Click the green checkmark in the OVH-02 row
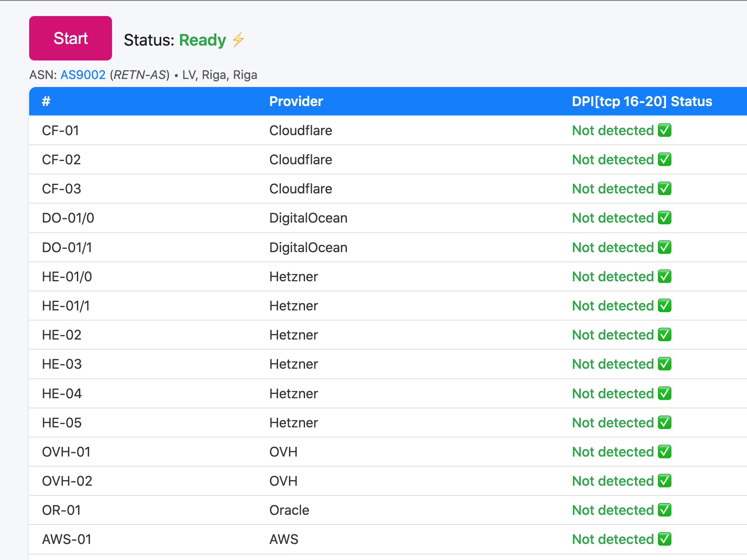Viewport: 747px width, 560px height. (x=665, y=481)
